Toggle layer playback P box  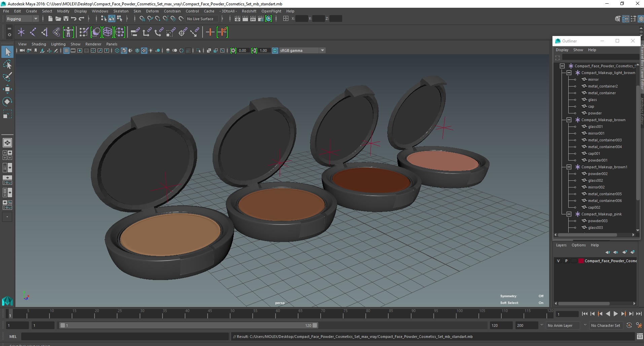click(566, 261)
